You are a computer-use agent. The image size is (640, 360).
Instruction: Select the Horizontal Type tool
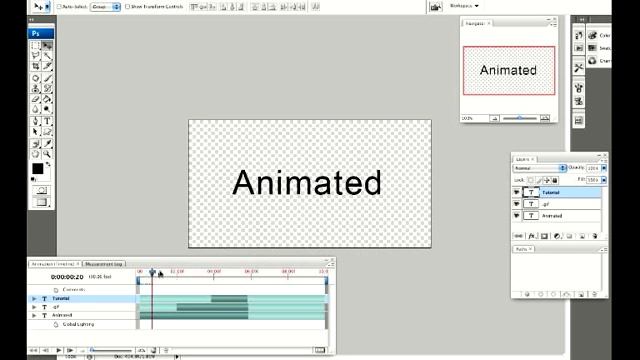[x=47, y=121]
